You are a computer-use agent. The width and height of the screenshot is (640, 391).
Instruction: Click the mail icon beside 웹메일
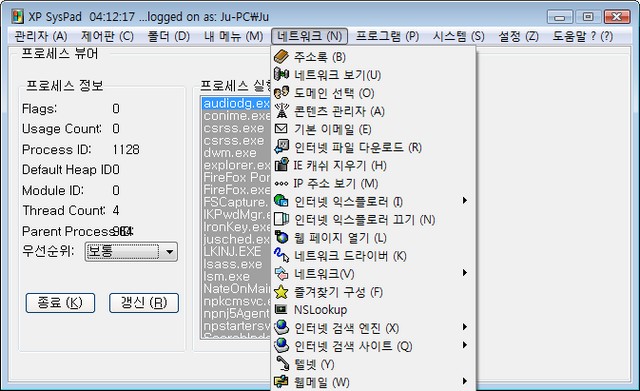pos(281,382)
